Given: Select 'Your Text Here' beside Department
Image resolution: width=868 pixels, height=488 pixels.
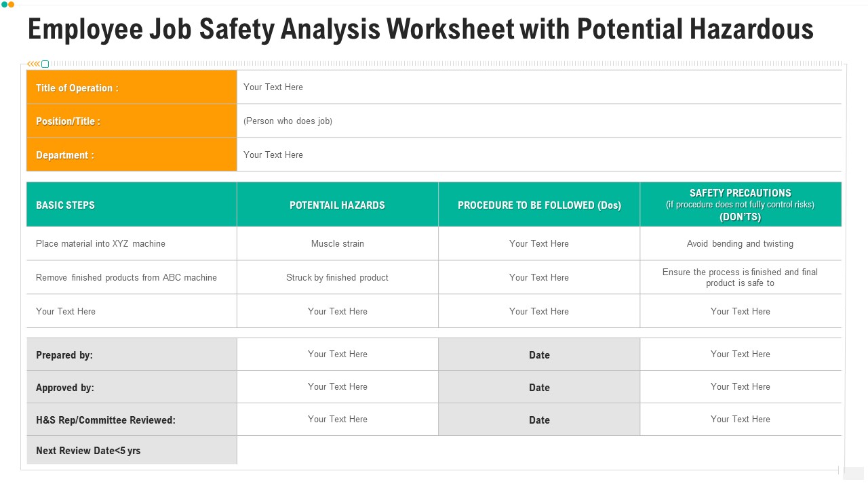Looking at the screenshot, I should click(x=273, y=155).
